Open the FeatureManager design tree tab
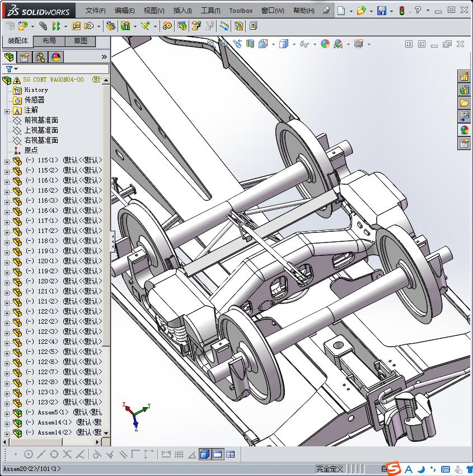The height and width of the screenshot is (476, 473). click(9, 57)
